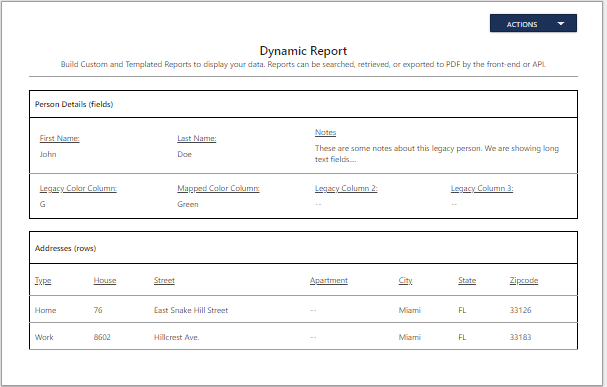Click the Last Name label
607x387 pixels.
(197, 138)
